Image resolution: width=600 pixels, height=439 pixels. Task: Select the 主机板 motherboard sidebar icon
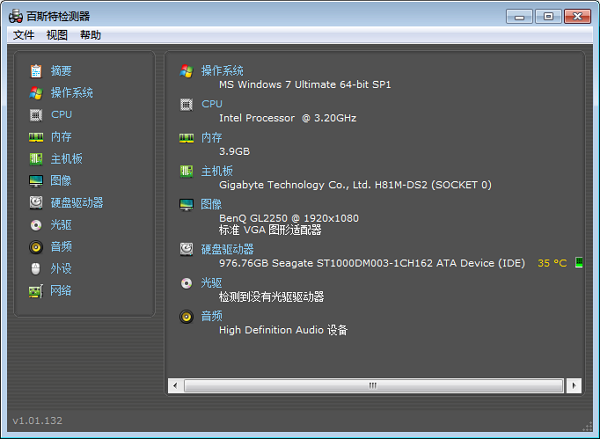tap(36, 159)
